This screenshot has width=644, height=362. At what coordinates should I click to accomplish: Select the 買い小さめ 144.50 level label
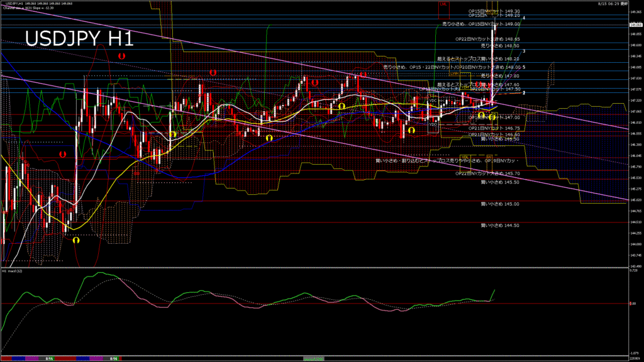(500, 225)
